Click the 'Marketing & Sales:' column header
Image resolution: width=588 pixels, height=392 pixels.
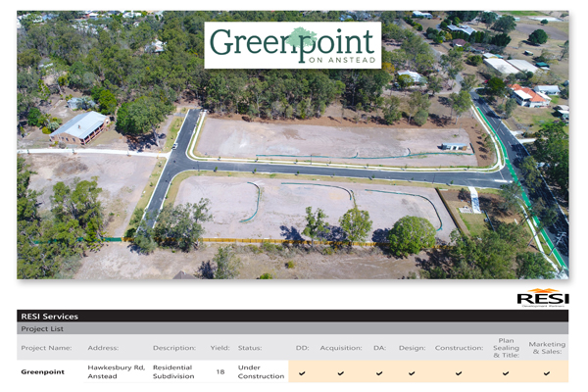(547, 348)
